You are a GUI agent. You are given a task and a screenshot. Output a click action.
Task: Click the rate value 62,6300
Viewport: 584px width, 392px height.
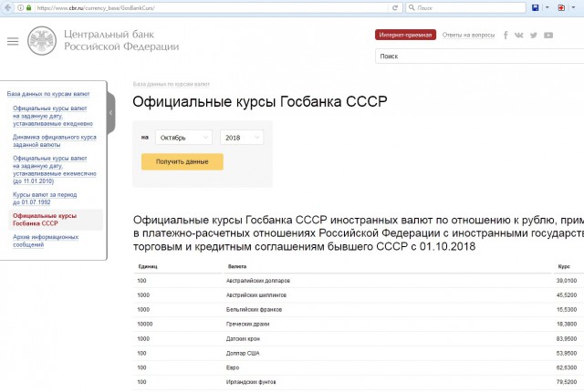[567, 367]
